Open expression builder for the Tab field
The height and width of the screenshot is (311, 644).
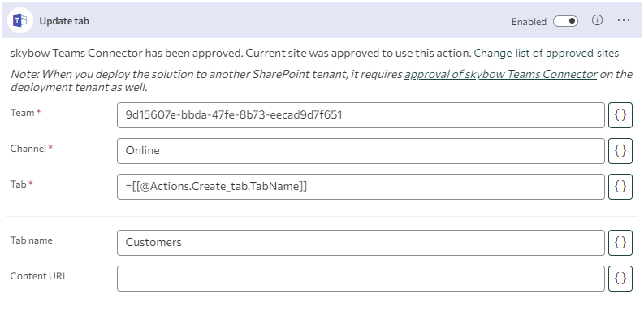tap(620, 187)
